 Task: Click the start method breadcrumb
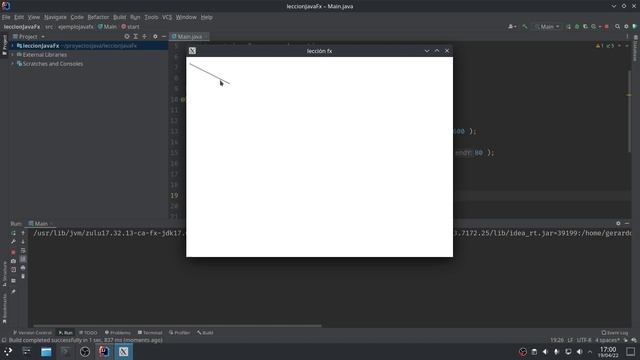point(131,27)
